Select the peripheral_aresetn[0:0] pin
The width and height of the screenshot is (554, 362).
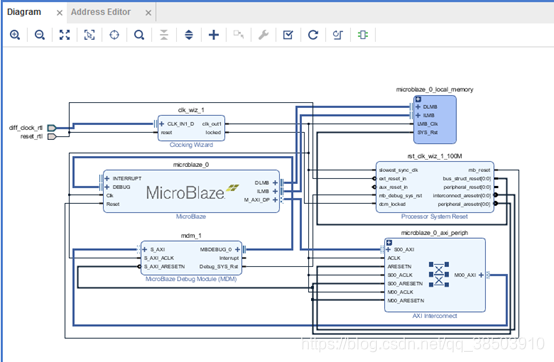(x=464, y=204)
